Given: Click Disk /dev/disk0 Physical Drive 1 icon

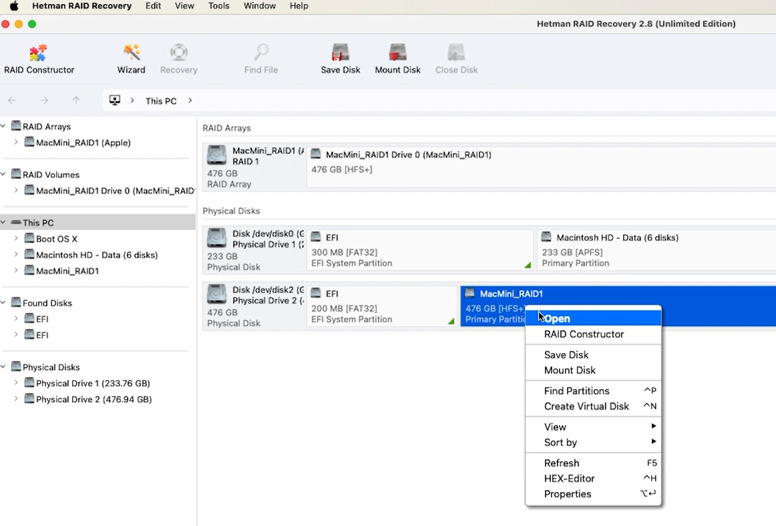Looking at the screenshot, I should 216,238.
